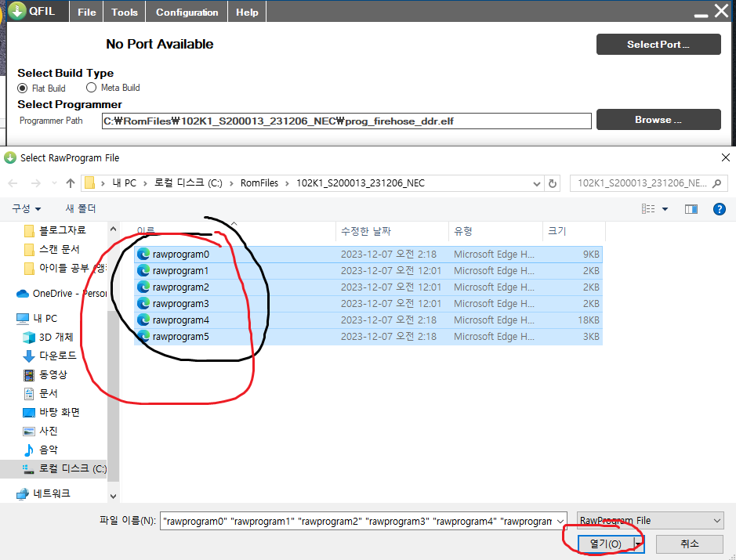Select the rawprogram5 file icon
736x560 pixels.
coord(143,336)
